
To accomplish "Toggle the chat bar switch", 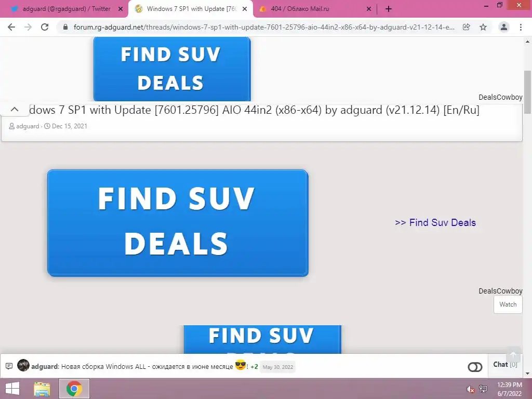I will [475, 367].
